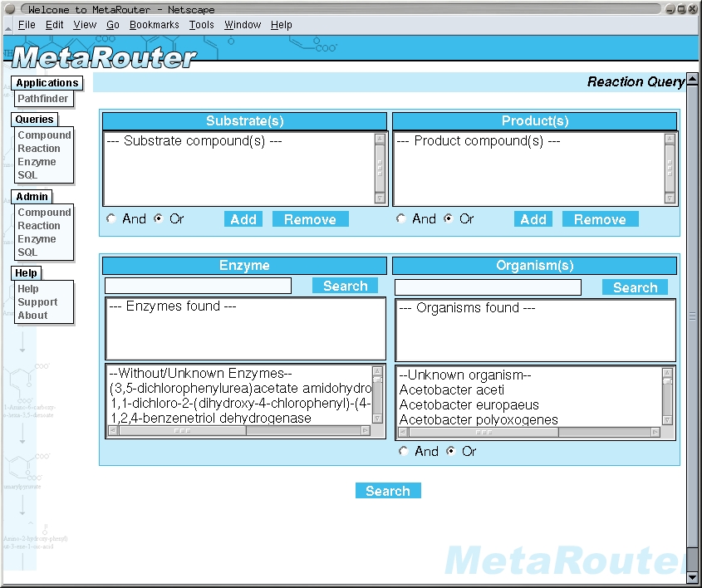The image size is (702, 588).
Task: Select the Or radio for Product(s)
Action: 448,218
